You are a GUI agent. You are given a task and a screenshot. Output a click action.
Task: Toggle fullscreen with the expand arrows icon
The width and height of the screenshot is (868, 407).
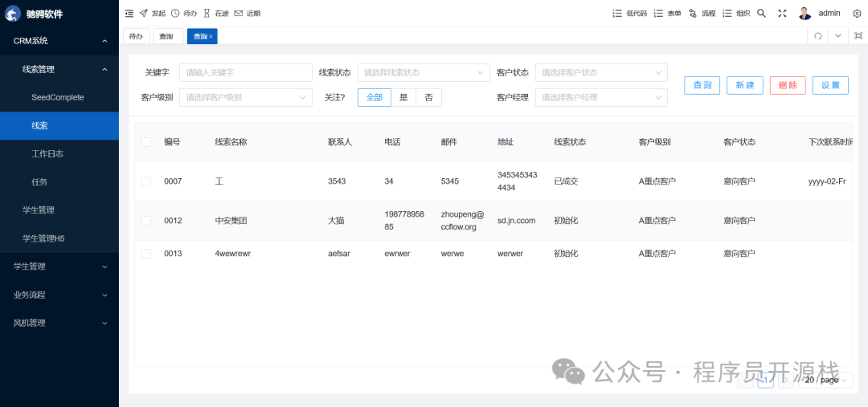click(782, 14)
